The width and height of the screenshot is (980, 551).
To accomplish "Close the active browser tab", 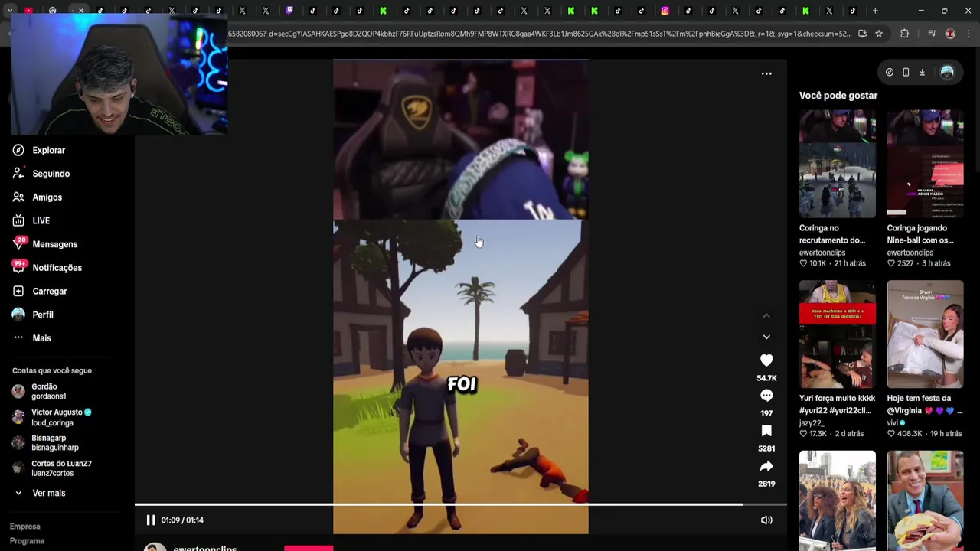I will pyautogui.click(x=80, y=11).
